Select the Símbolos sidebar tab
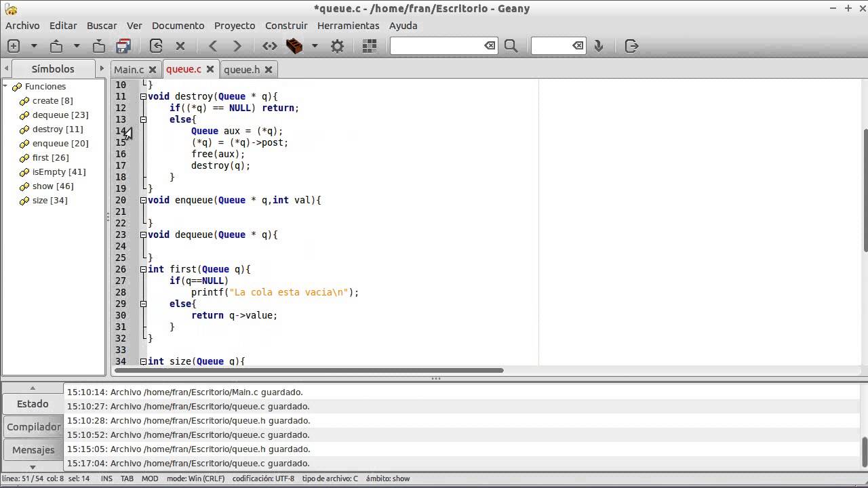 click(x=53, y=68)
